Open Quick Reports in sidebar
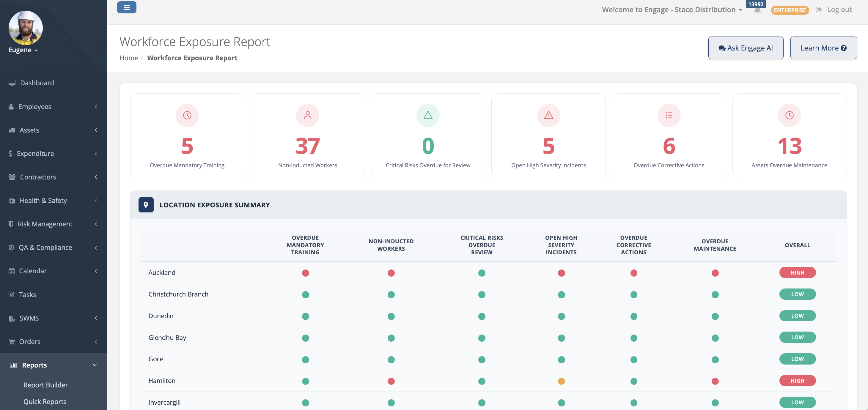Viewport: 868px width, 410px height. click(x=45, y=402)
